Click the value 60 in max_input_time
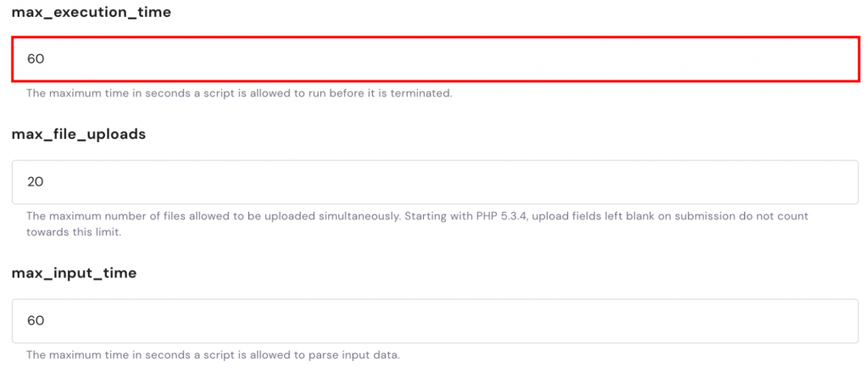 (x=36, y=321)
